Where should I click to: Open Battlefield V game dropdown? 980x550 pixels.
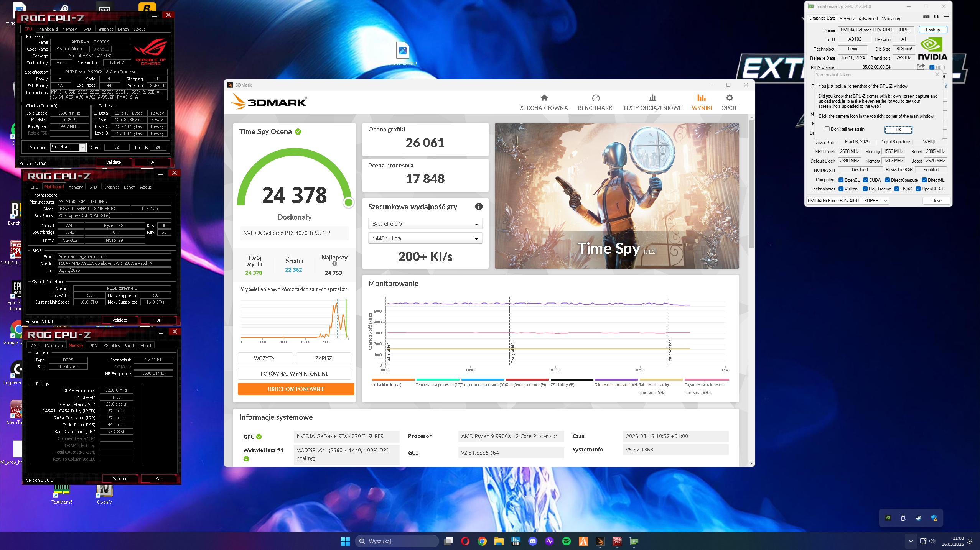tap(425, 224)
